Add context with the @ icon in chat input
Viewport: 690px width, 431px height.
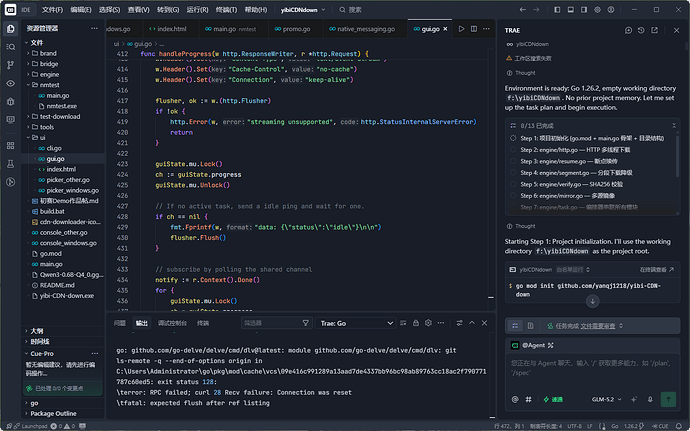[x=515, y=399]
